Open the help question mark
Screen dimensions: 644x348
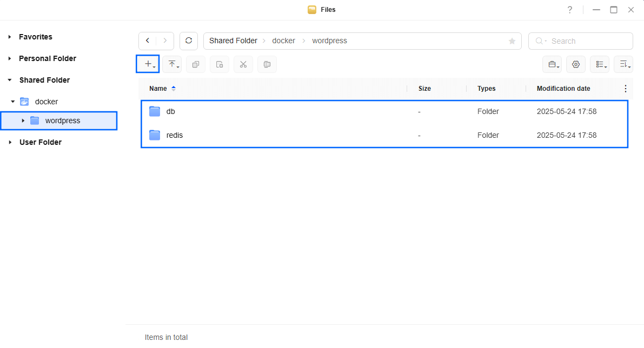[x=570, y=10]
